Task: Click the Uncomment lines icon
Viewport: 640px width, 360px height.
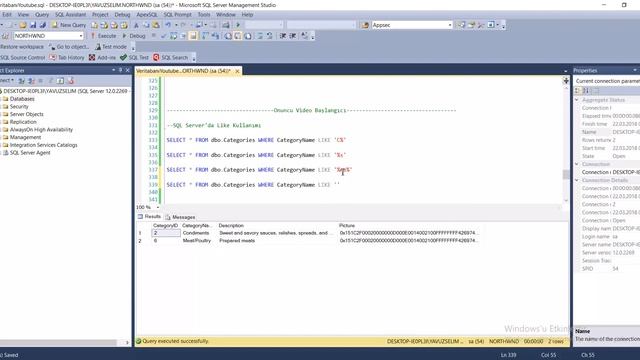Action: [x=269, y=36]
